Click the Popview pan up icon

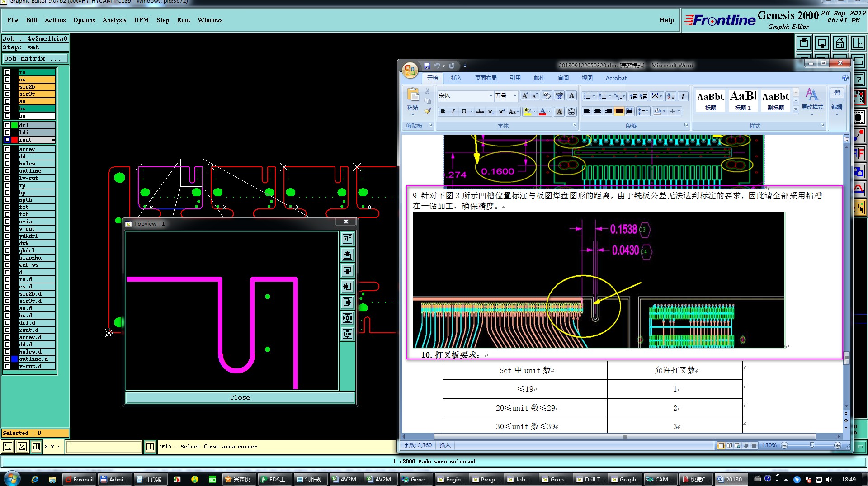coord(347,255)
